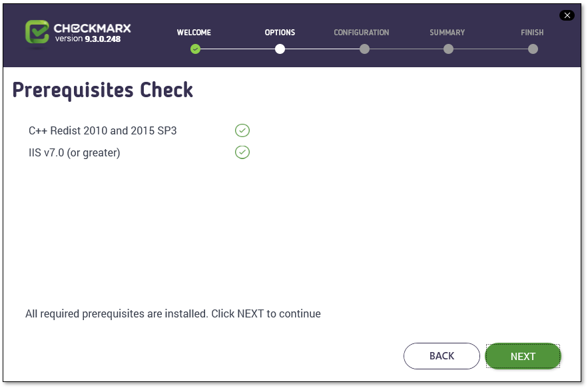
Task: Select the FINISH step label
Action: [532, 33]
